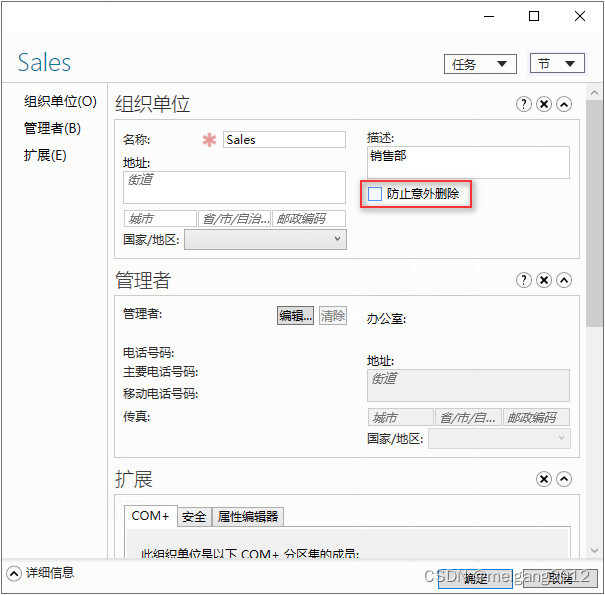
Task: Go to 管理者(B) in sidebar
Action: [x=52, y=128]
